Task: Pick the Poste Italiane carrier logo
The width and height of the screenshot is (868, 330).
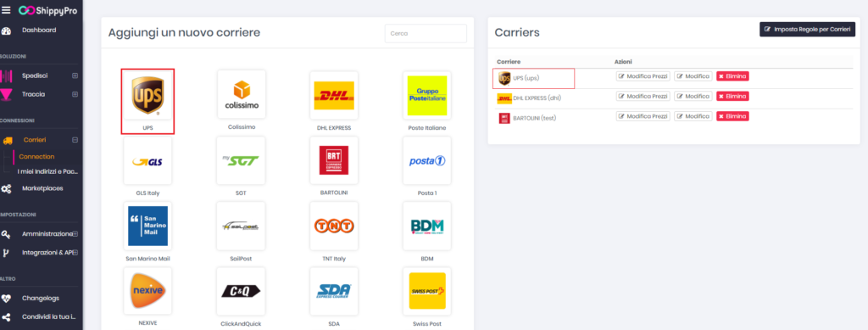Action: click(x=427, y=95)
